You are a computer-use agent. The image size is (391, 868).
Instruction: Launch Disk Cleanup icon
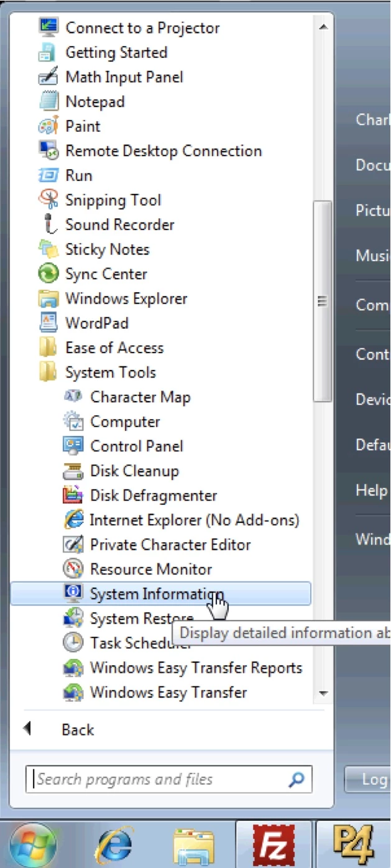click(73, 471)
